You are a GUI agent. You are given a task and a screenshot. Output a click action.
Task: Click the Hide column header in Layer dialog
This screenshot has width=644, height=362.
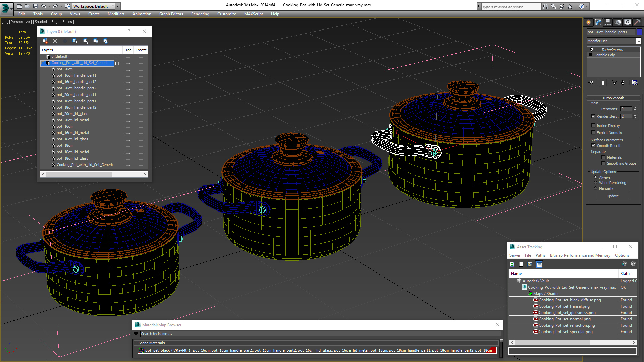128,50
